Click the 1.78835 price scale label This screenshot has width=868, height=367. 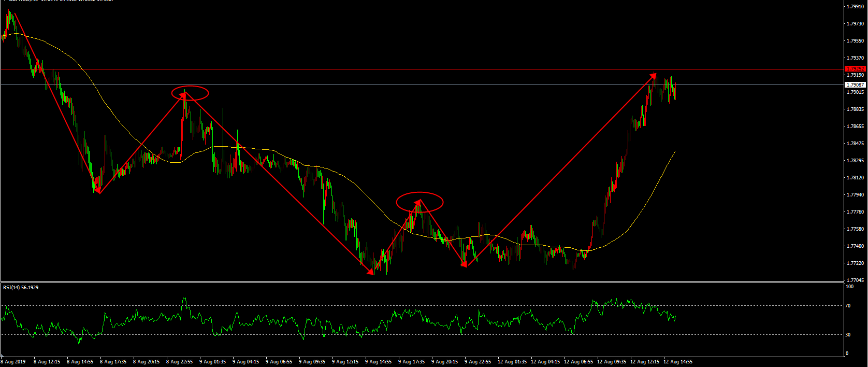pyautogui.click(x=855, y=109)
